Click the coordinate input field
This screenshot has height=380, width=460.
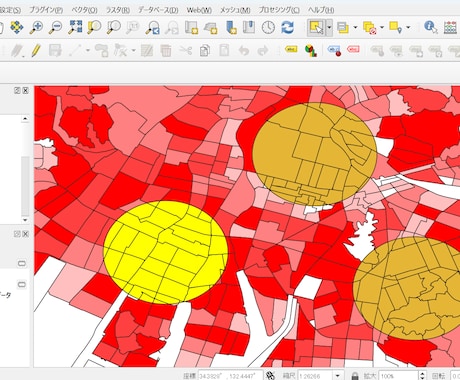pyautogui.click(x=230, y=376)
